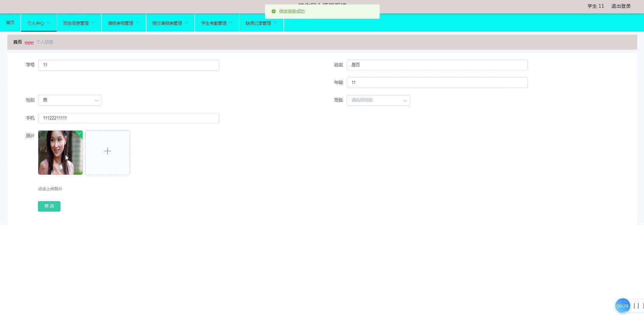Click the plus icon to upload photo
This screenshot has width=644, height=315.
point(107,151)
